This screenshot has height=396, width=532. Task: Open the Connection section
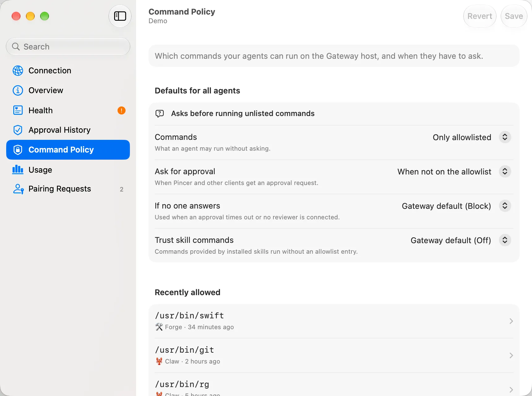(68, 71)
